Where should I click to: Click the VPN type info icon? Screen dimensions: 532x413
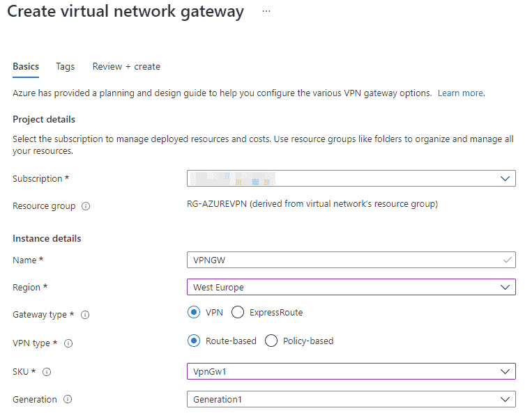(x=68, y=343)
